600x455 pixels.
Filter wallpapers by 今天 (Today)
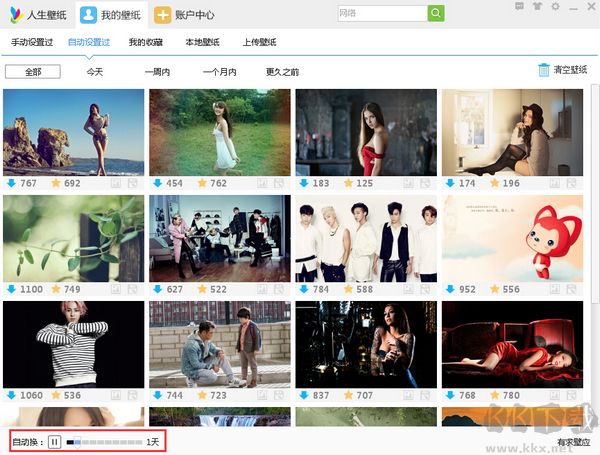[94, 72]
